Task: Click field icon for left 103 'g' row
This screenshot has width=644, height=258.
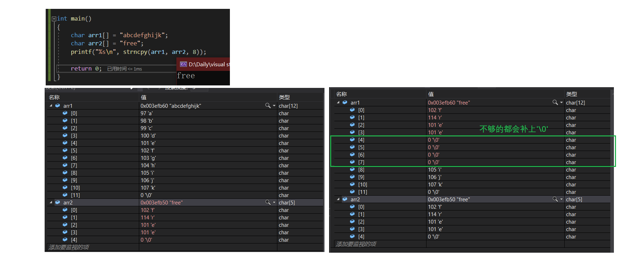Action: (65, 158)
